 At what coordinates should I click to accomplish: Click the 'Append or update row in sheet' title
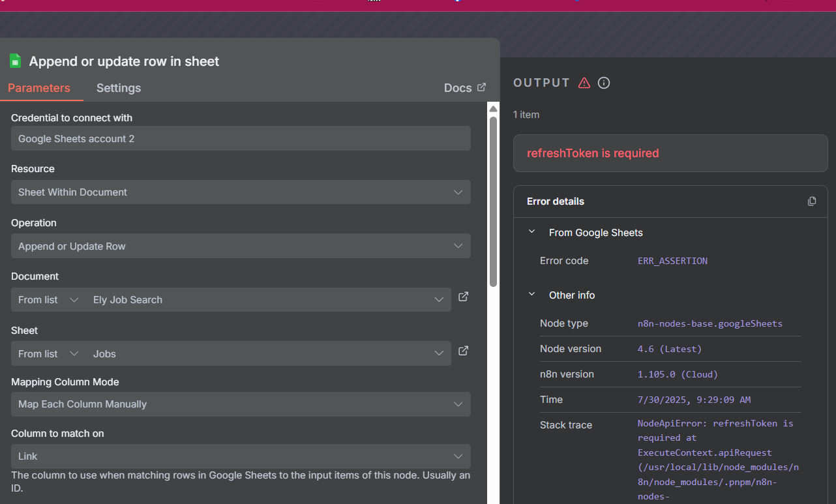124,61
